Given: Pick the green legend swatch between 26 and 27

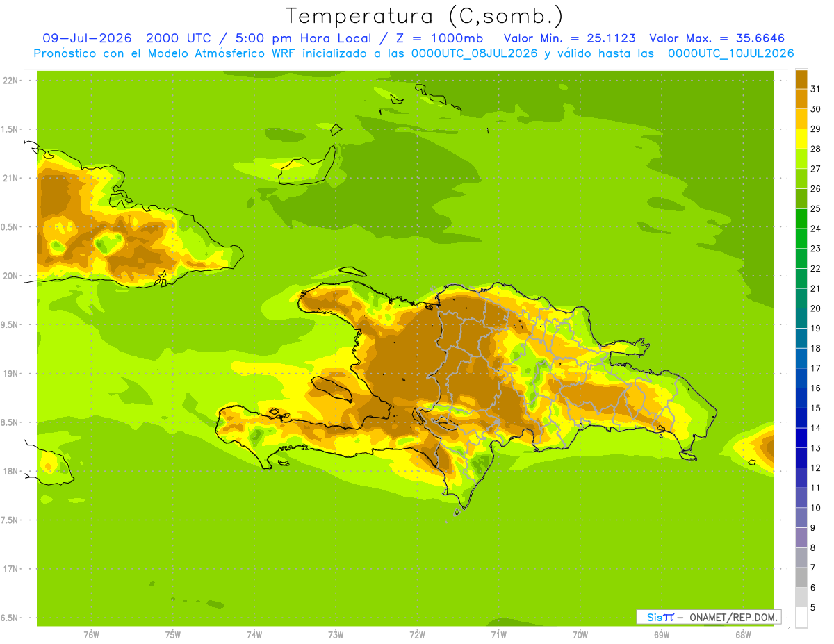Looking at the screenshot, I should [801, 179].
